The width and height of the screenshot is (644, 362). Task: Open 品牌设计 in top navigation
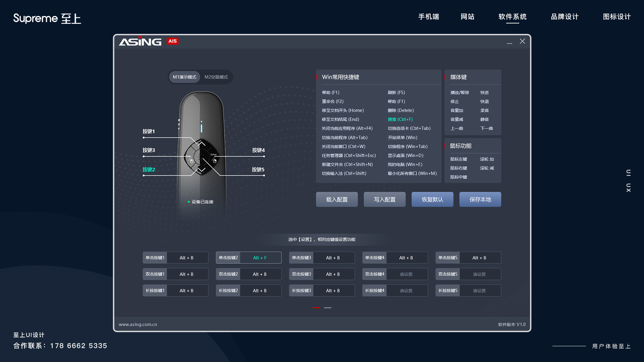pyautogui.click(x=565, y=17)
